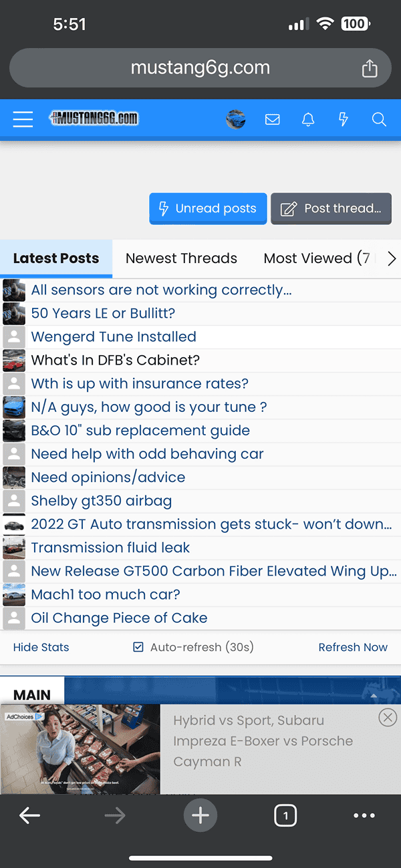Image resolution: width=401 pixels, height=868 pixels.
Task: Open the envelope inbox messages icon
Action: click(272, 120)
